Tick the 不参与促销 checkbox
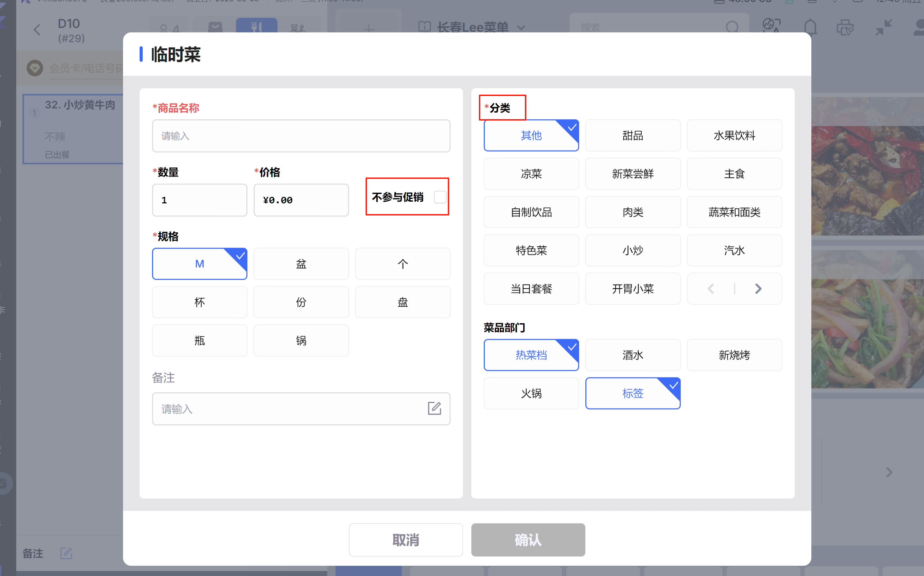The height and width of the screenshot is (576, 924). click(x=440, y=197)
